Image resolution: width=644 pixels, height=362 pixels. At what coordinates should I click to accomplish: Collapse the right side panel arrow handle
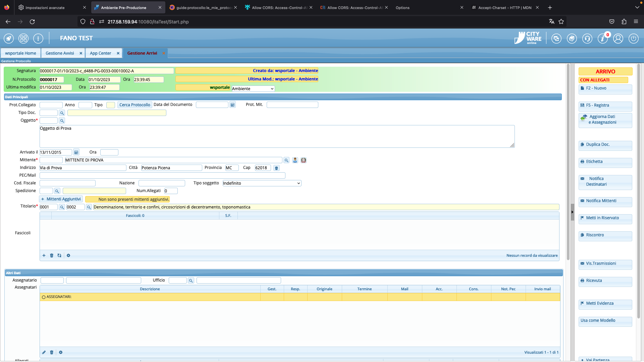(572, 212)
